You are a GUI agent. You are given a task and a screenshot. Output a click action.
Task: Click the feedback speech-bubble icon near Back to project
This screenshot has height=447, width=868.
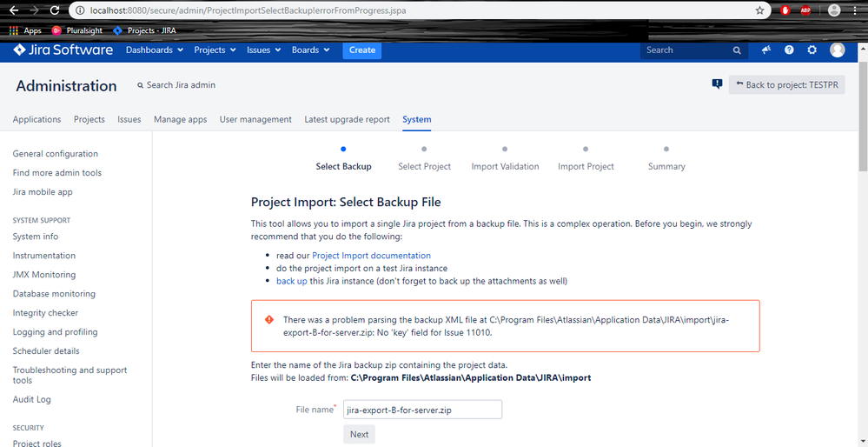(x=717, y=84)
